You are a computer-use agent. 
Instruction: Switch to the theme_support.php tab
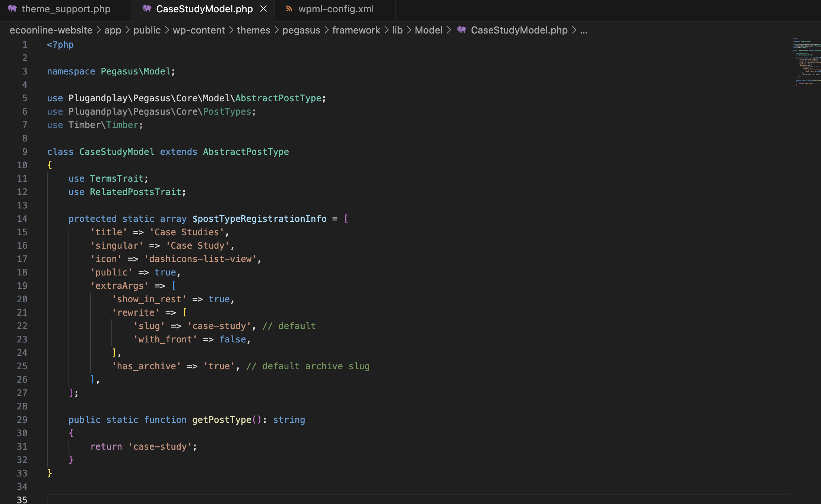click(66, 9)
